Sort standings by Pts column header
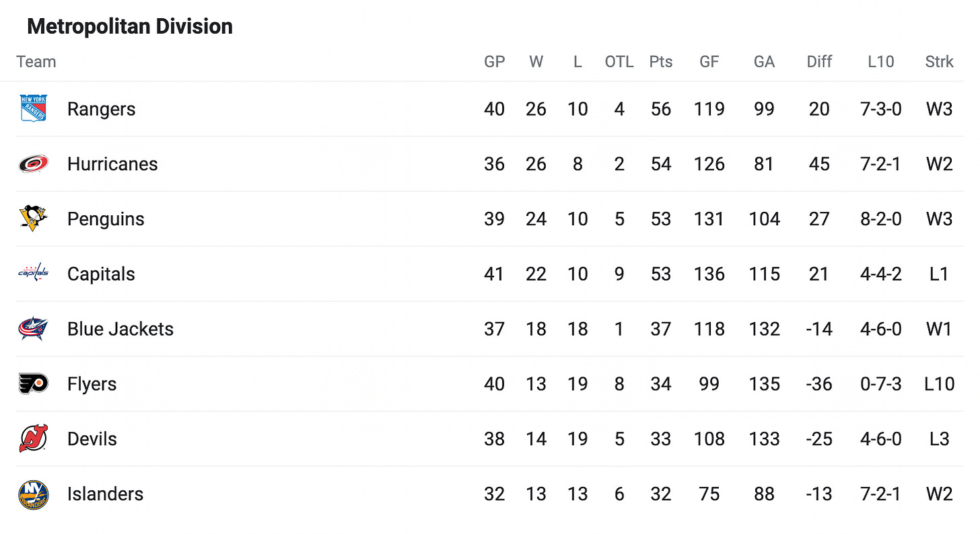The height and width of the screenshot is (534, 980). click(x=661, y=62)
